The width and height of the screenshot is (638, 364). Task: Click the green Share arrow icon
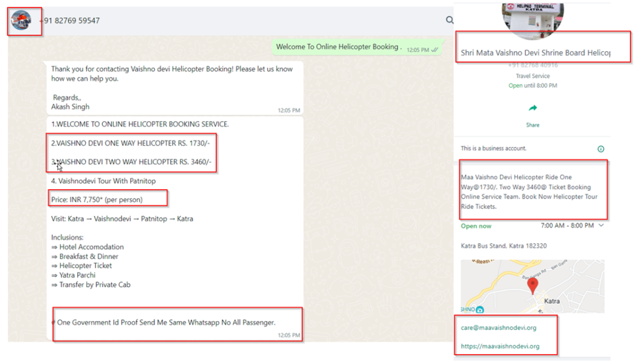(533, 108)
